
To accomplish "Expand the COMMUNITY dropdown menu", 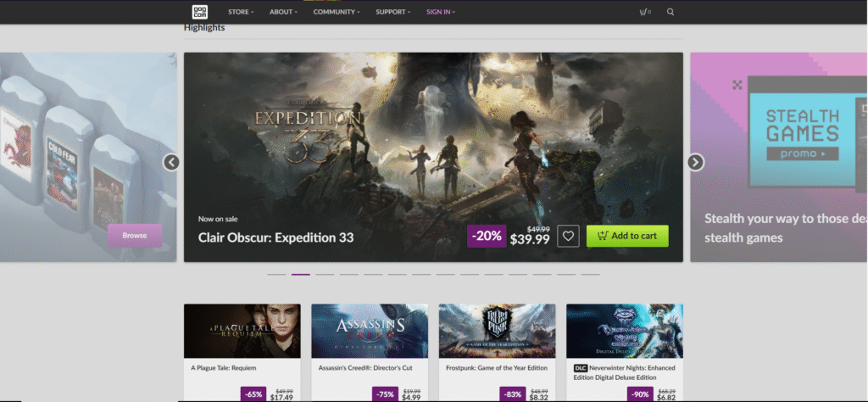I will [x=336, y=12].
